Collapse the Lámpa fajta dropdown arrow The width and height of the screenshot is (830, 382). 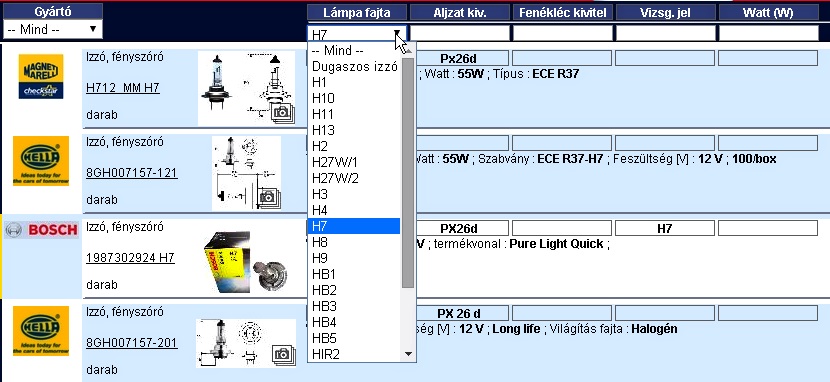[x=398, y=33]
